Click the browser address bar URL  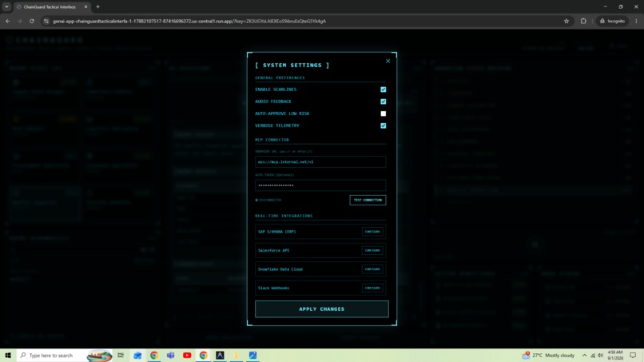pos(189,21)
